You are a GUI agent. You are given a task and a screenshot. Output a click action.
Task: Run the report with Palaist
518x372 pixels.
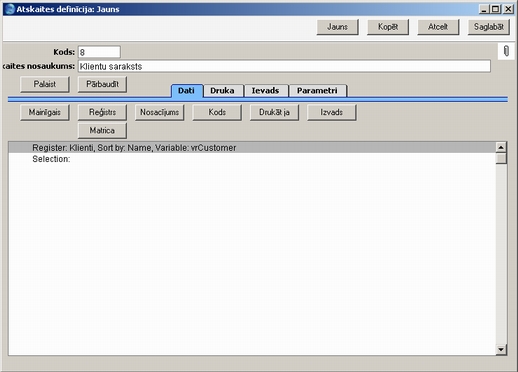tap(45, 84)
